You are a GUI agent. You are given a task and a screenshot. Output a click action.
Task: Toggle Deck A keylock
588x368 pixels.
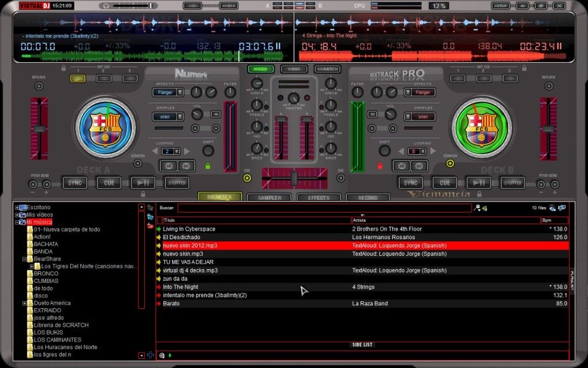38,86
